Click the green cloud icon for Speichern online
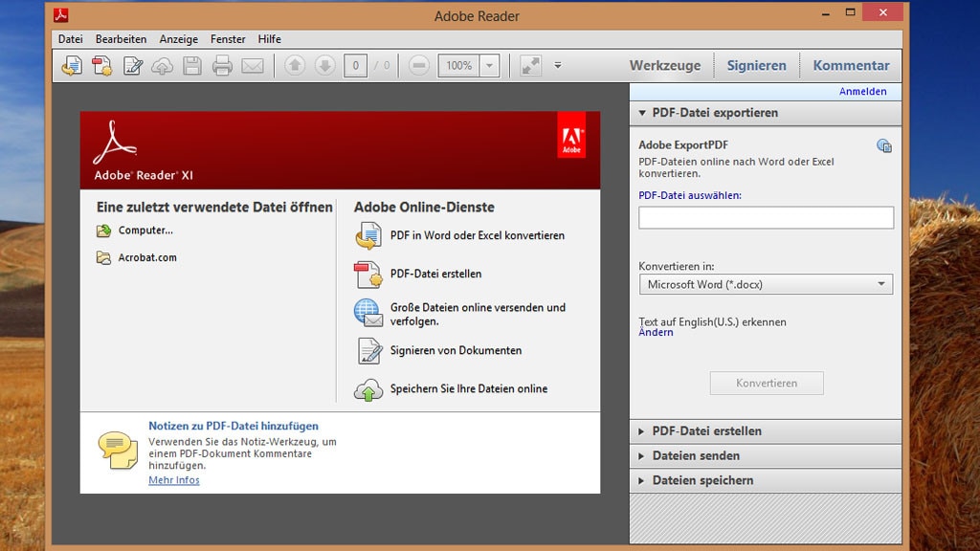The width and height of the screenshot is (980, 551). point(368,388)
